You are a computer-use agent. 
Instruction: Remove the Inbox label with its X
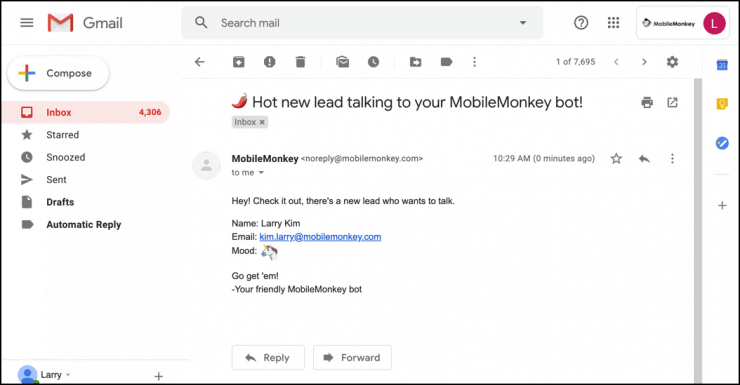point(262,122)
